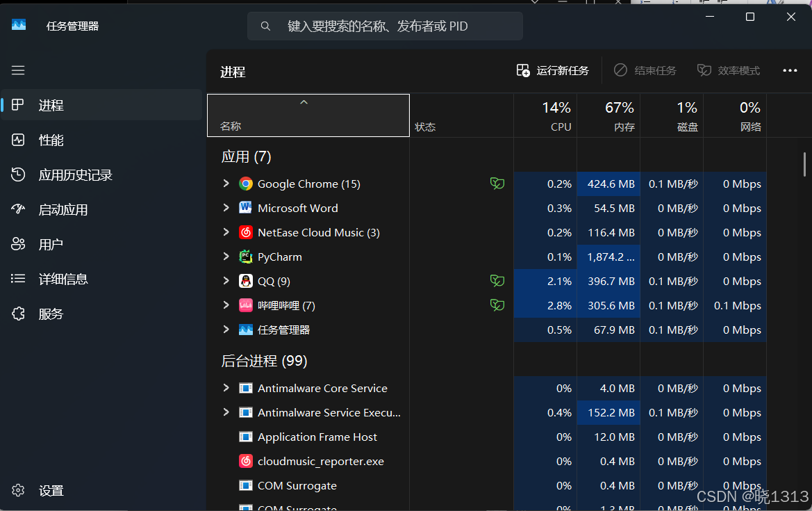Click the 哔哩哔哩 app icon
812x511 pixels.
(x=245, y=305)
